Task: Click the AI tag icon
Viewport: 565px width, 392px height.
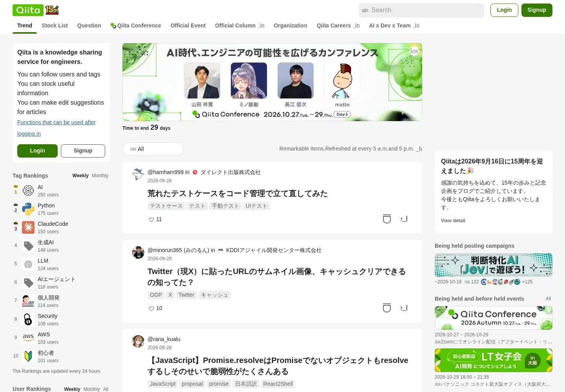Action: point(28,191)
